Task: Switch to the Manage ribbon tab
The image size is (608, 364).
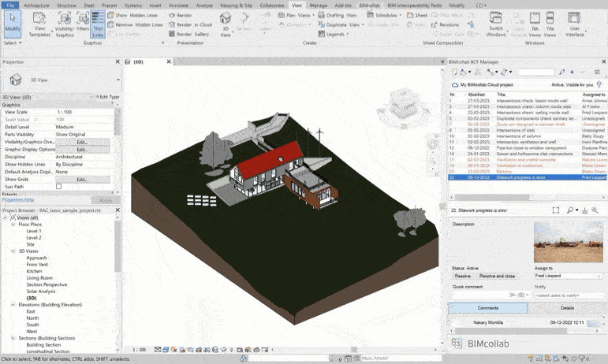Action: 318,5
